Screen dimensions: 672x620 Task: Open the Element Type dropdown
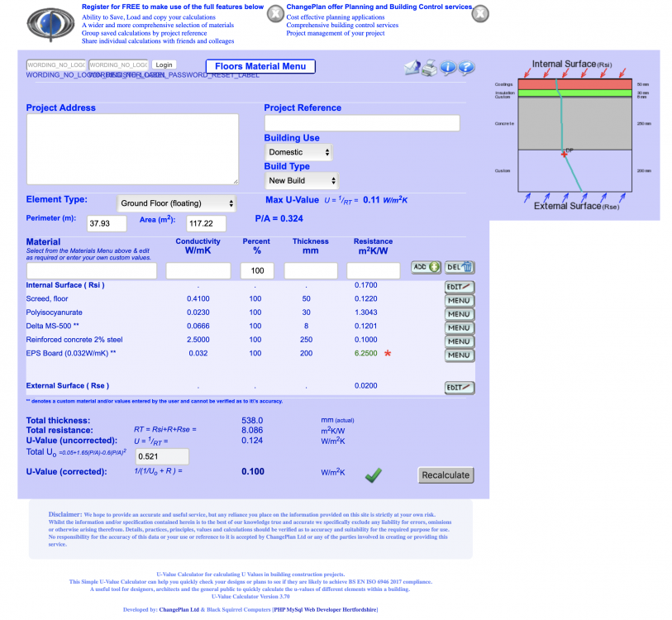coord(177,203)
